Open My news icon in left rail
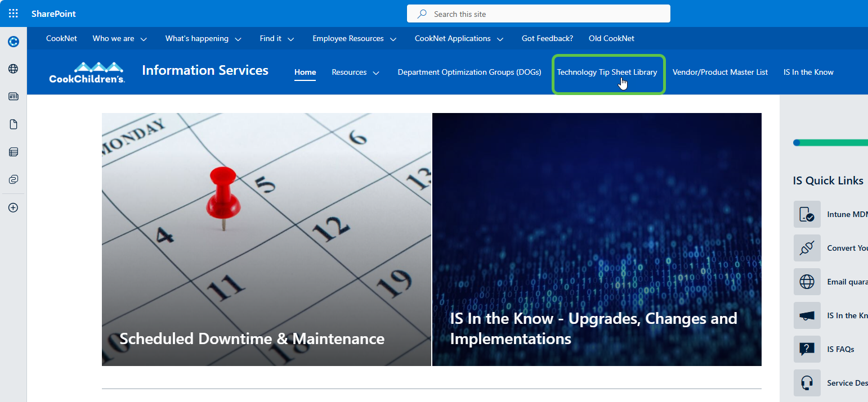The width and height of the screenshot is (868, 402). (14, 97)
